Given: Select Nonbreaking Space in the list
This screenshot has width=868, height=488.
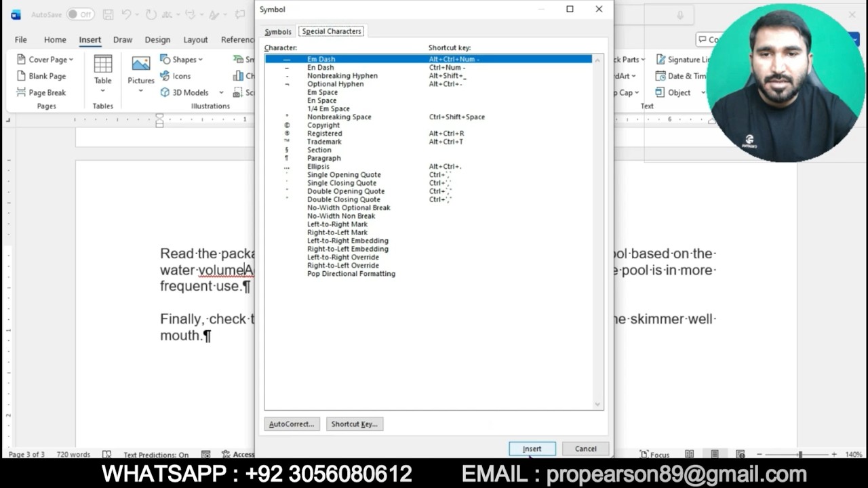Looking at the screenshot, I should (x=429, y=117).
